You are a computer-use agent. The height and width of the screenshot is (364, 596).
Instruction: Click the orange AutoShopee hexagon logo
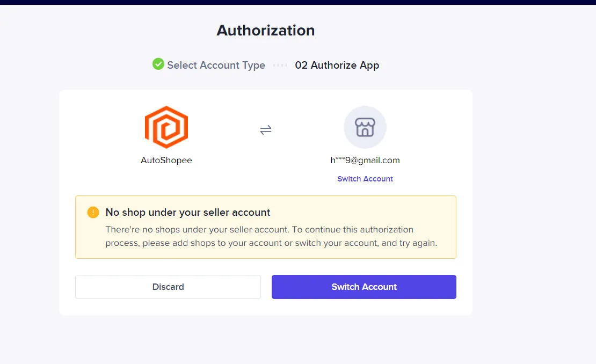[x=166, y=127]
